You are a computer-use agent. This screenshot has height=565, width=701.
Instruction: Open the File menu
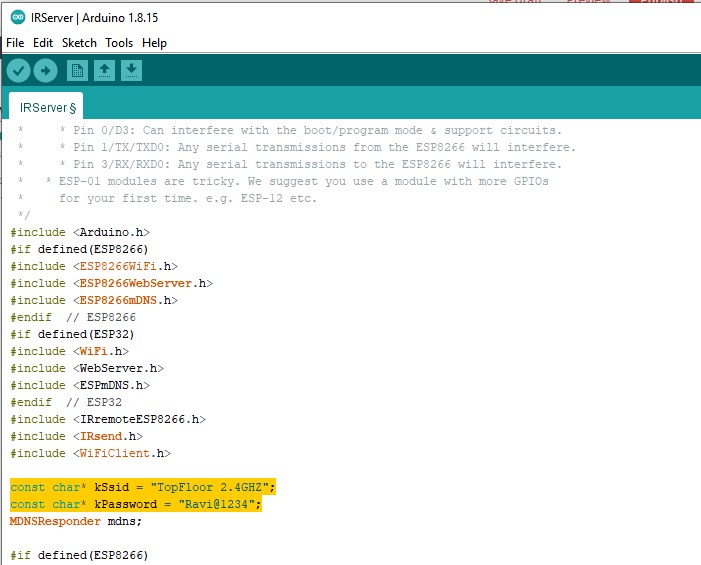pyautogui.click(x=15, y=43)
